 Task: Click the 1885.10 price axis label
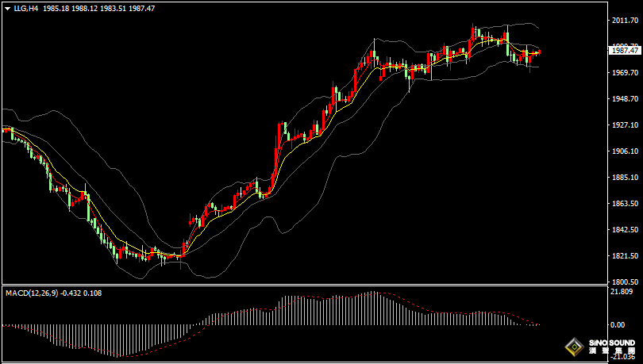[x=625, y=178]
